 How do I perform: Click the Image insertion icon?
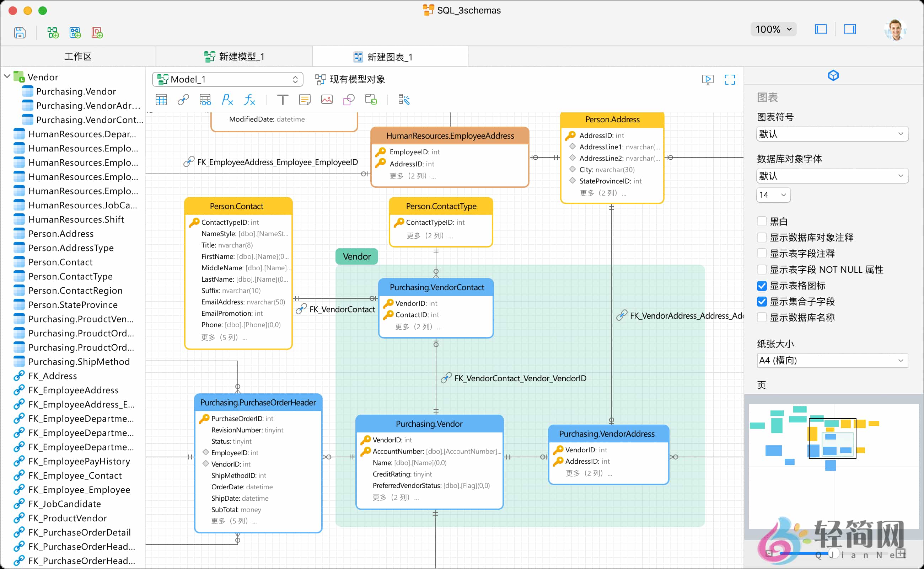coord(327,99)
